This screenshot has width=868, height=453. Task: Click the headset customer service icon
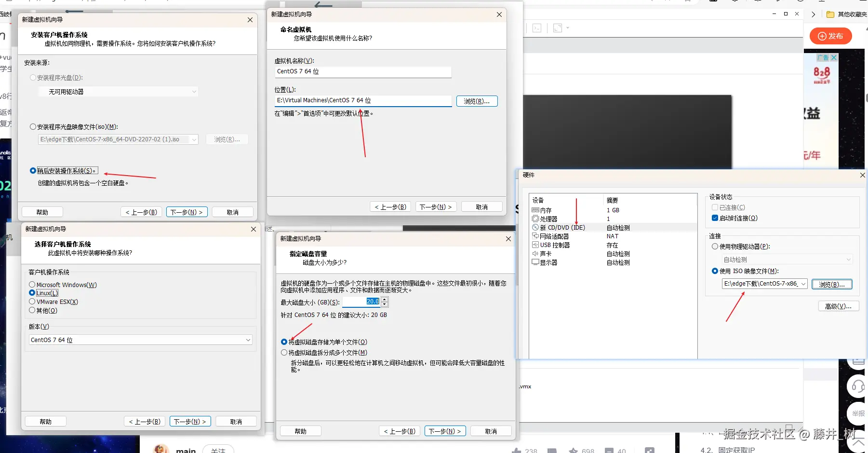click(x=858, y=386)
